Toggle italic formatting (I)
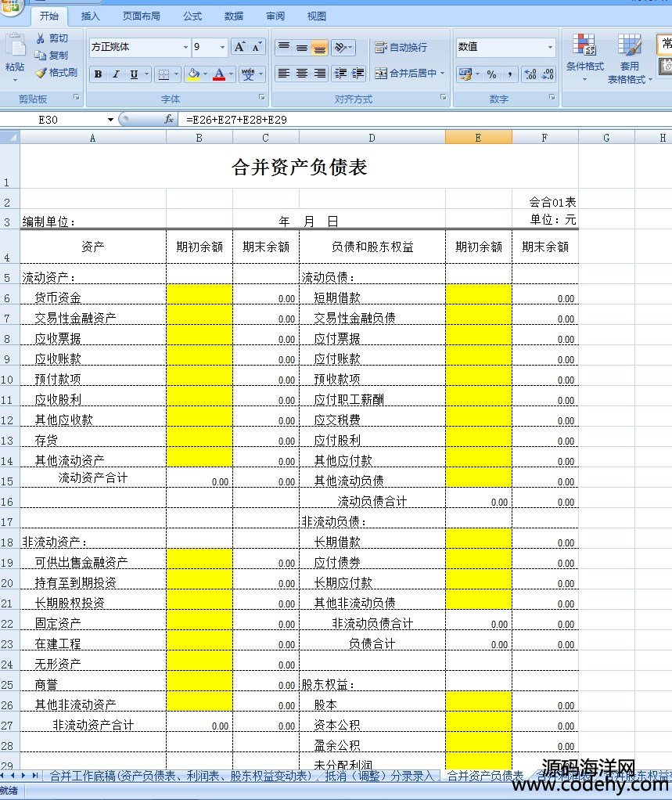This screenshot has height=800, width=672. click(116, 74)
